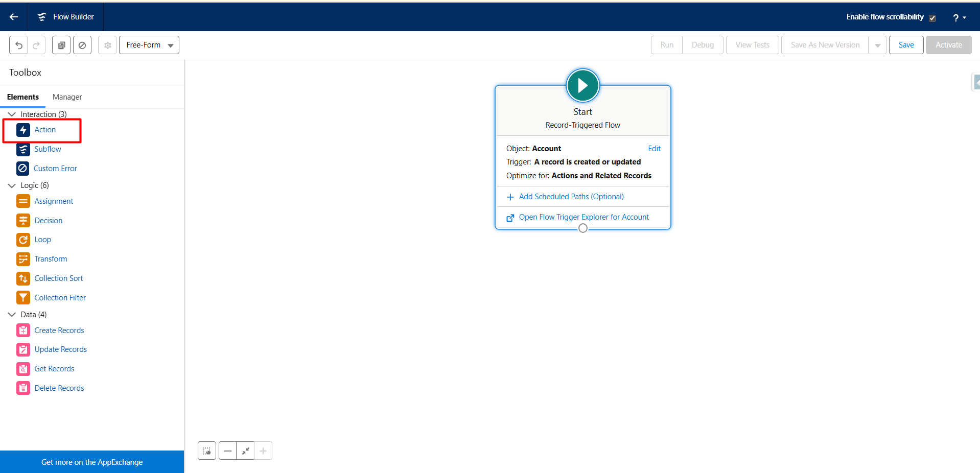Viewport: 980px width, 473px height.
Task: Select the Transform element icon
Action: (23, 259)
